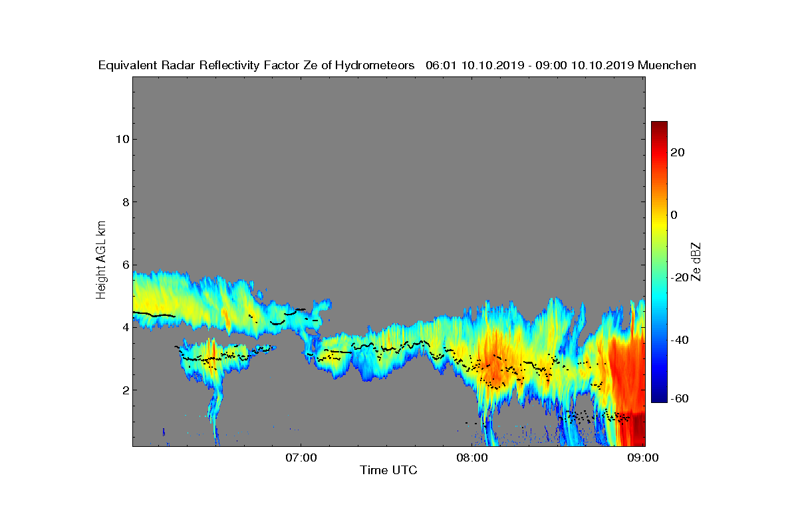Screen dimensions: 798x532
Task: Click the colorbar value -60
Action: tap(680, 398)
